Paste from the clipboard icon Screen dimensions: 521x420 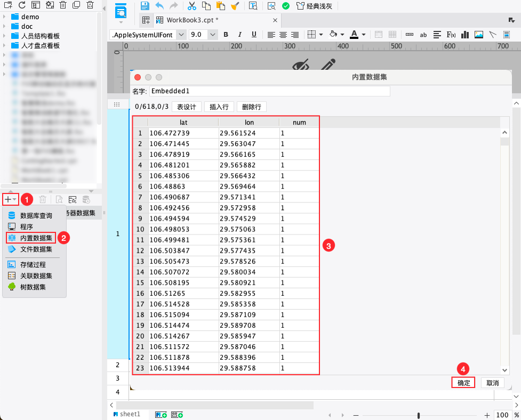coord(220,6)
